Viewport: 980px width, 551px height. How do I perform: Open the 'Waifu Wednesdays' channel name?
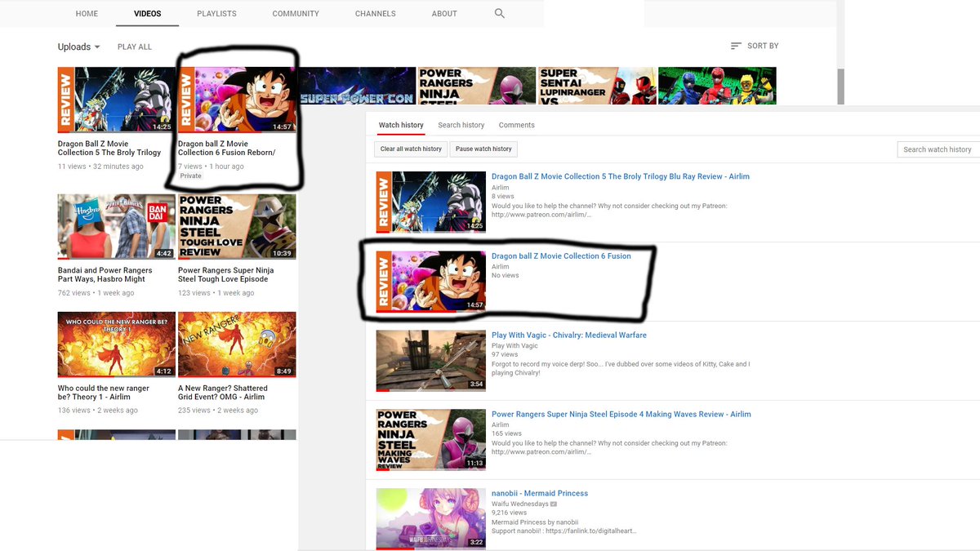click(x=520, y=504)
